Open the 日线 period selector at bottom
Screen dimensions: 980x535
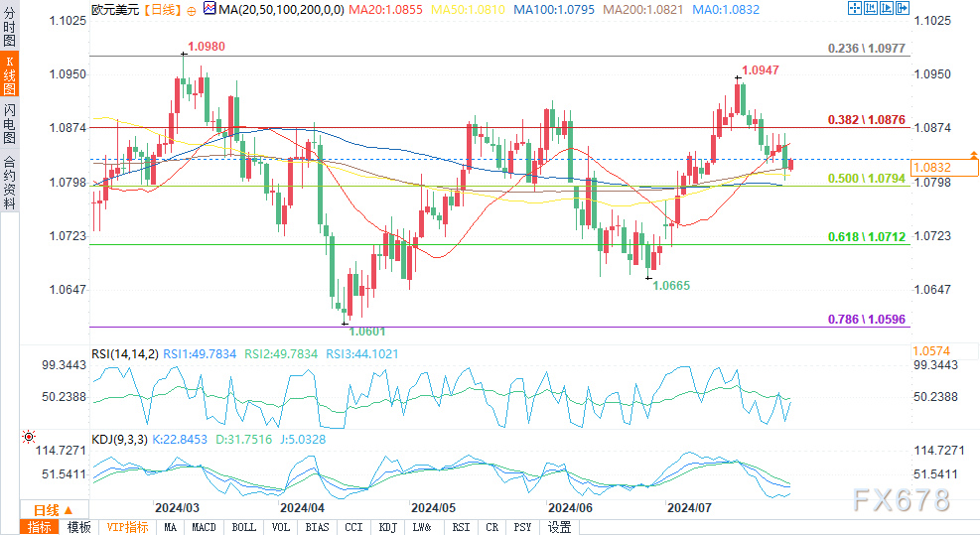tap(54, 510)
